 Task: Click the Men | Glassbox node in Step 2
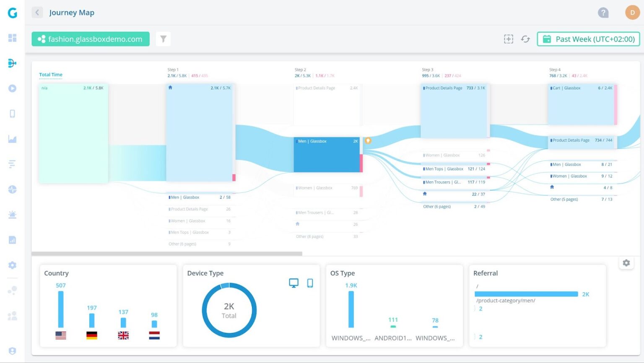(x=327, y=154)
